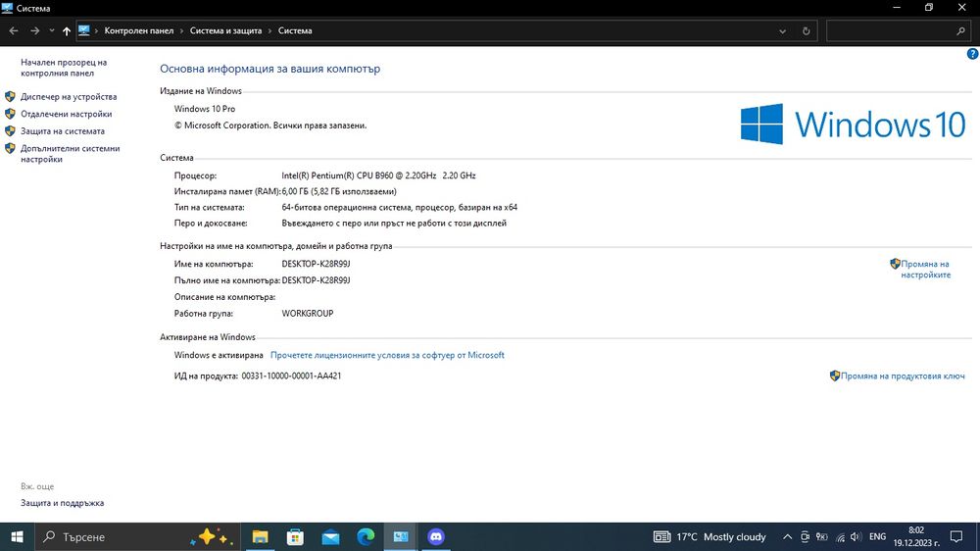Refresh the Система page
Screen dimensions: 980x551
(x=807, y=30)
